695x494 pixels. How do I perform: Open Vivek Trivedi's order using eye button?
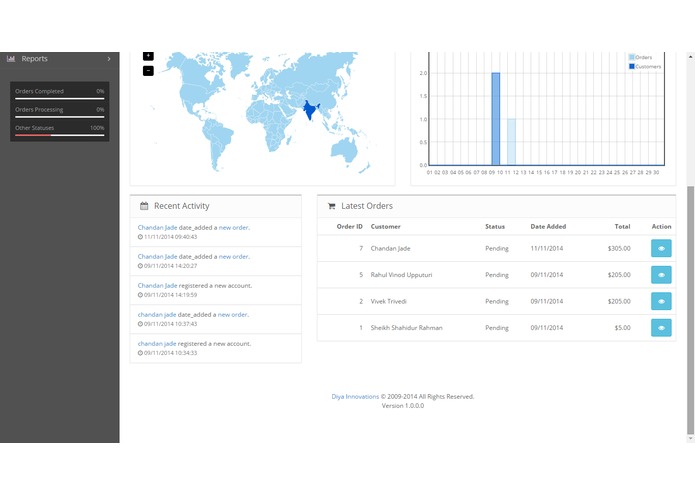tap(661, 301)
